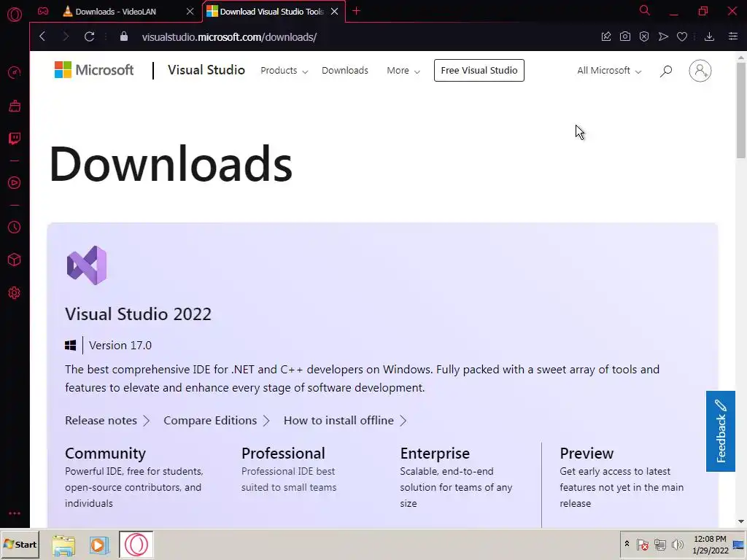This screenshot has height=560, width=747.
Task: Click the Free Visual Studio button
Action: coord(479,71)
